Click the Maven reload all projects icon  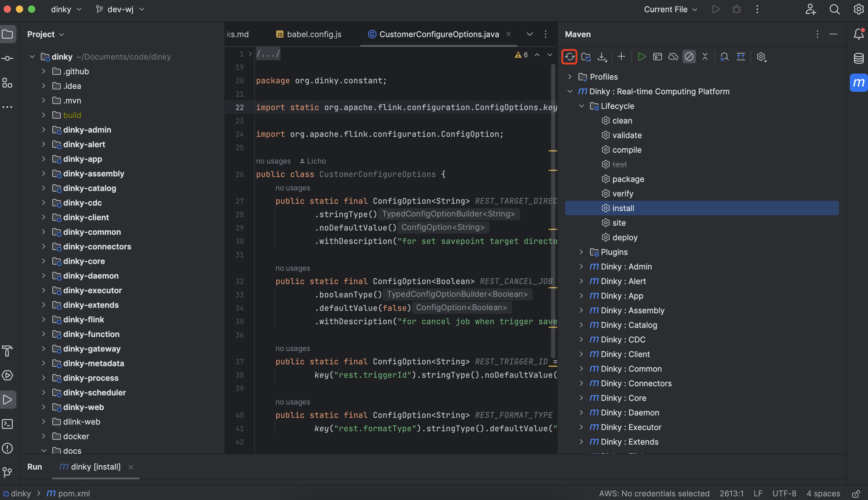[x=569, y=57]
